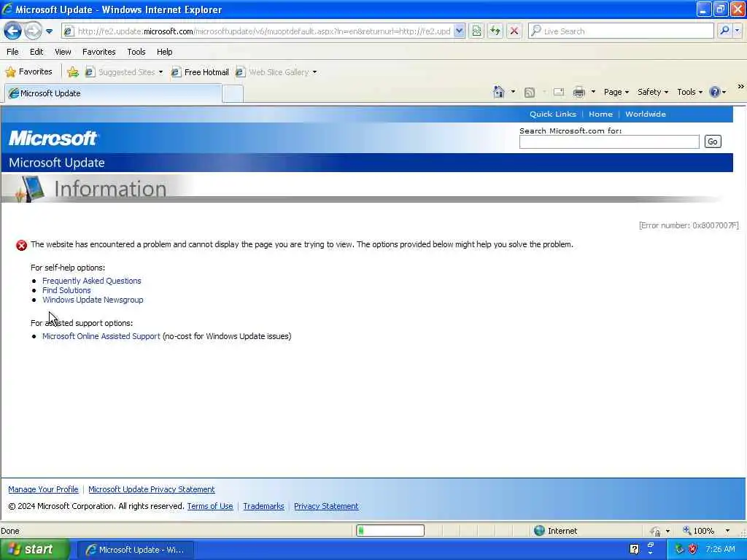The width and height of the screenshot is (747, 560).
Task: Expand command bar overflow chevron
Action: tap(741, 87)
